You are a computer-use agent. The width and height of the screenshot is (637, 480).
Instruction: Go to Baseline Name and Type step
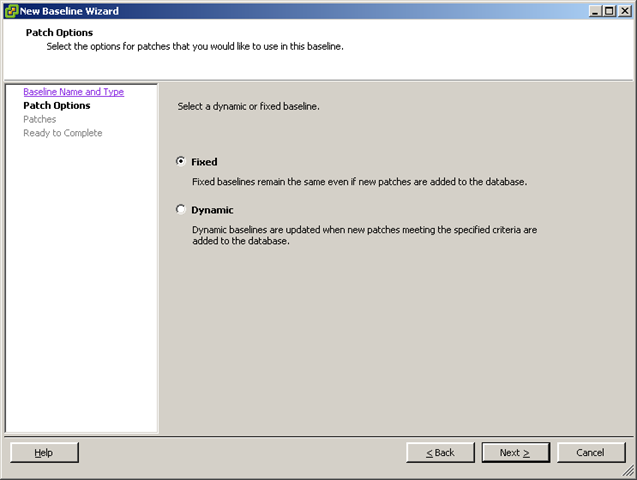73,92
